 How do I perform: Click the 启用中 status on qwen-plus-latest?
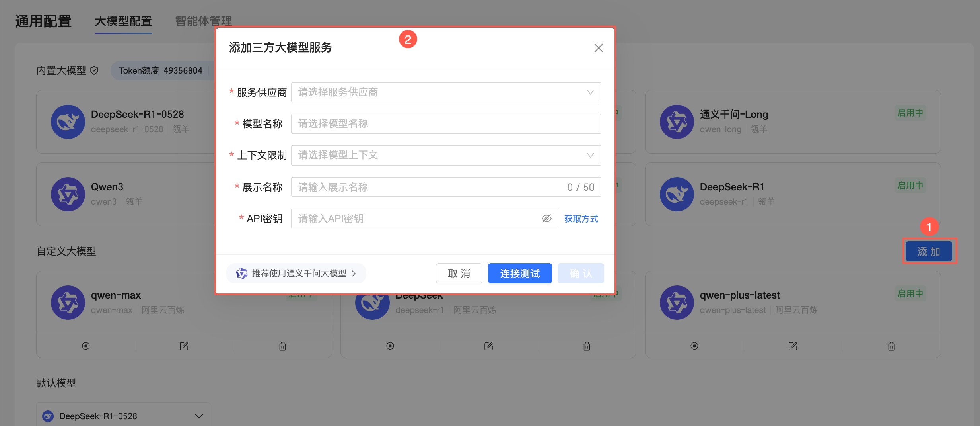910,294
